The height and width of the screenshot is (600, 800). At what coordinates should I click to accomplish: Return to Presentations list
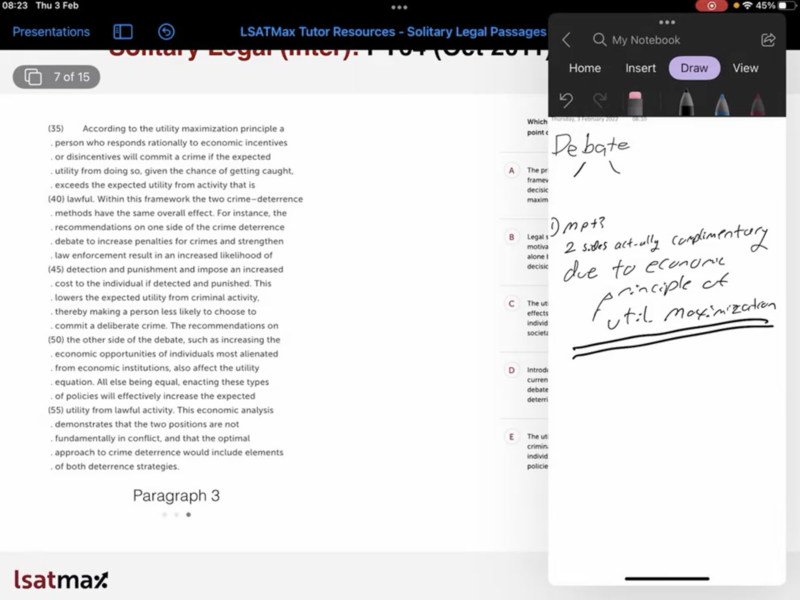(x=51, y=32)
